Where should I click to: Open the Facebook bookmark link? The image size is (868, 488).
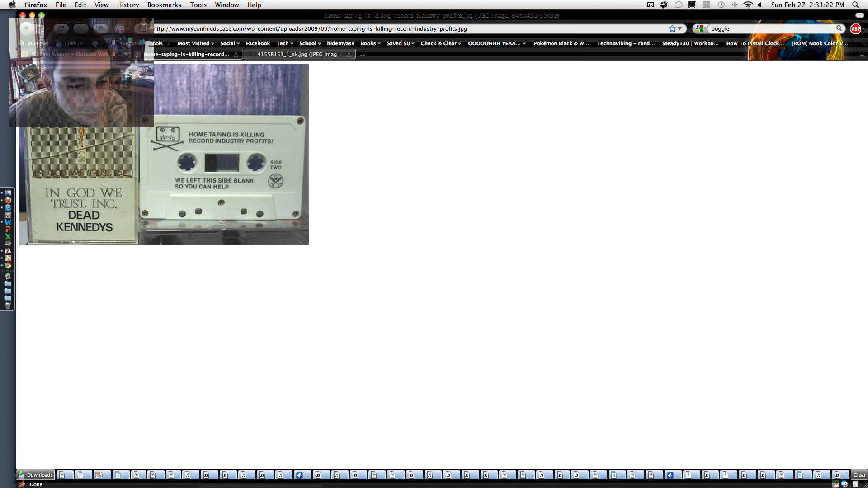click(x=258, y=43)
